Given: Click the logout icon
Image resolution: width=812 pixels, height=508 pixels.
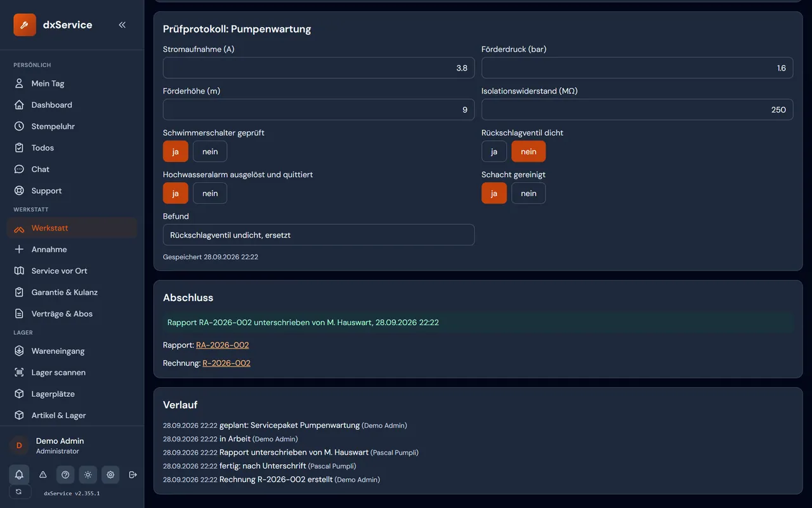Looking at the screenshot, I should (133, 474).
